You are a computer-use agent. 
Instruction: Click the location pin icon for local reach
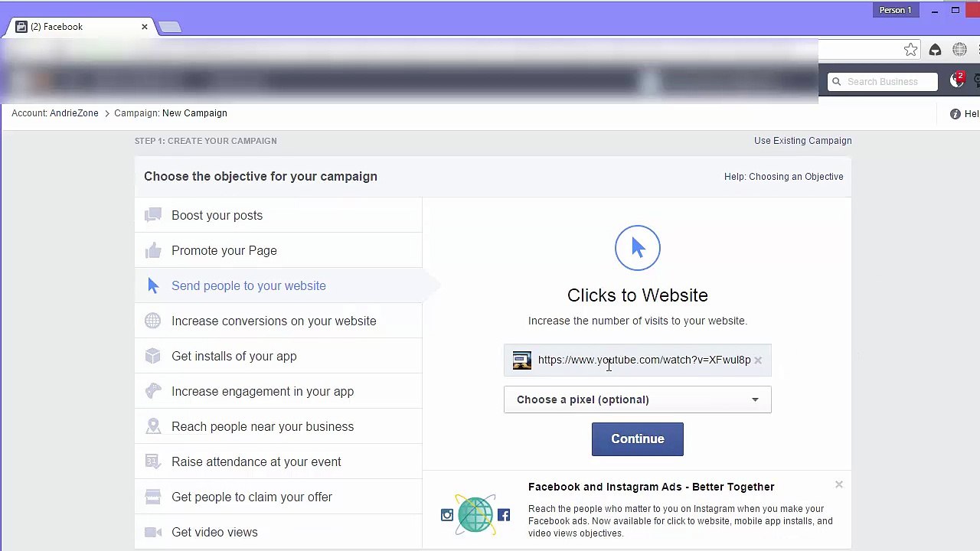[153, 426]
